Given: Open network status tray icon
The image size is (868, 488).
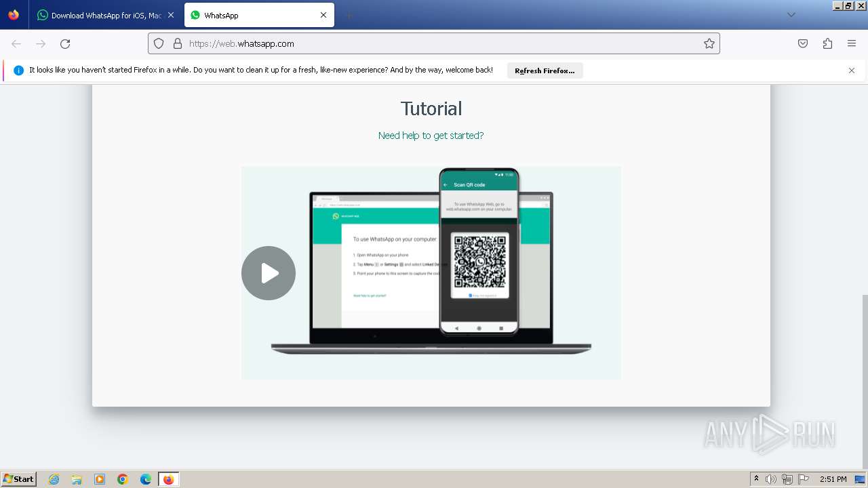Looking at the screenshot, I should (787, 479).
